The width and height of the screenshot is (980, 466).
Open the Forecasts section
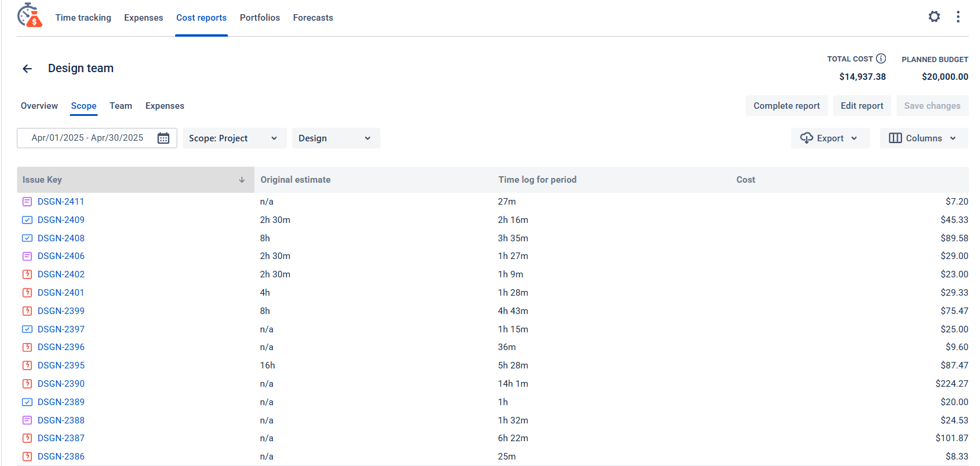click(x=313, y=18)
